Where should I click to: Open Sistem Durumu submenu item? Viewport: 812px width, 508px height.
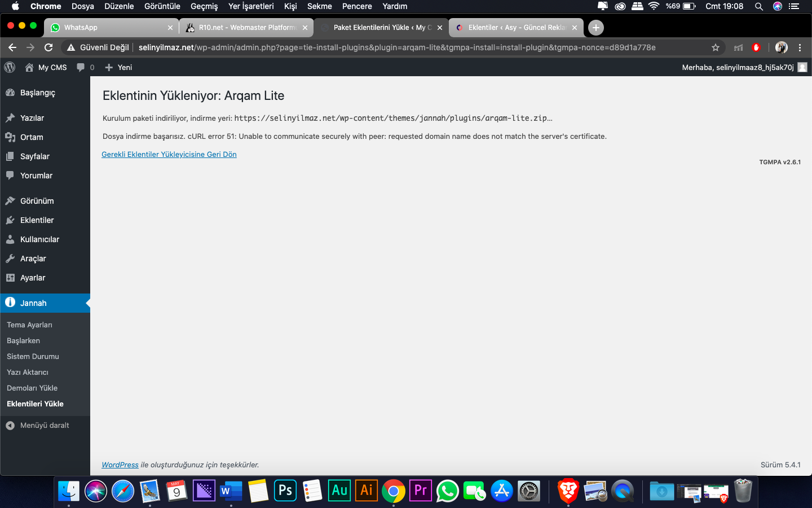(x=33, y=356)
